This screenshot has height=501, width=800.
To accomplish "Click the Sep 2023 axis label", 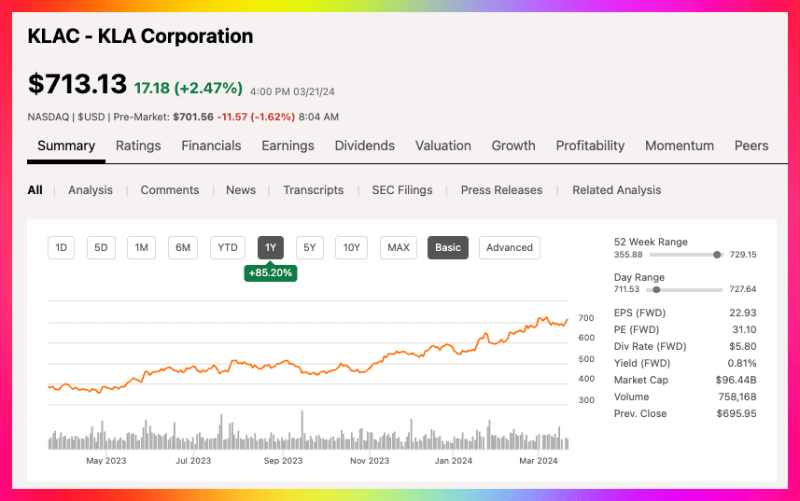I will pos(283,461).
